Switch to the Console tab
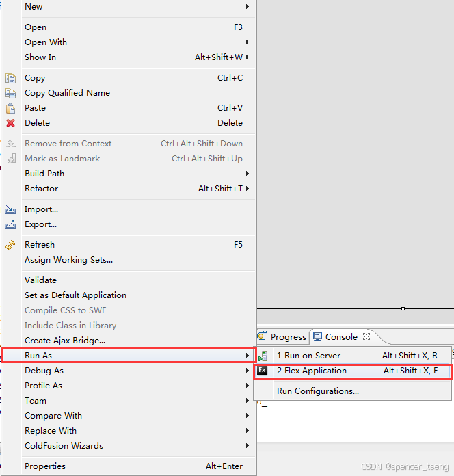The width and height of the screenshot is (454, 476). pos(341,336)
